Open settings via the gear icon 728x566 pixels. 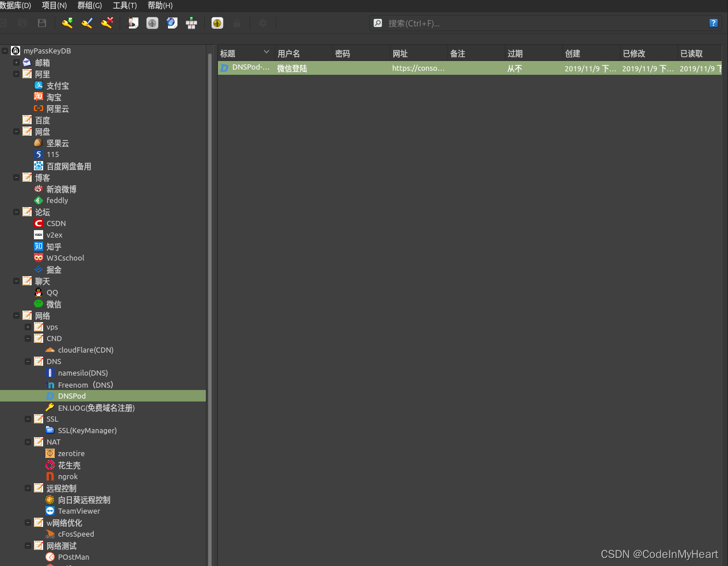coord(263,23)
